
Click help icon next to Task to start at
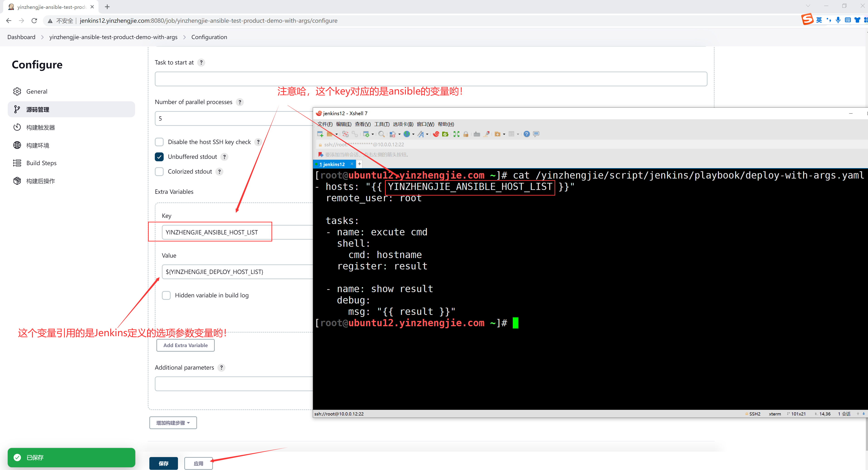pyautogui.click(x=201, y=63)
